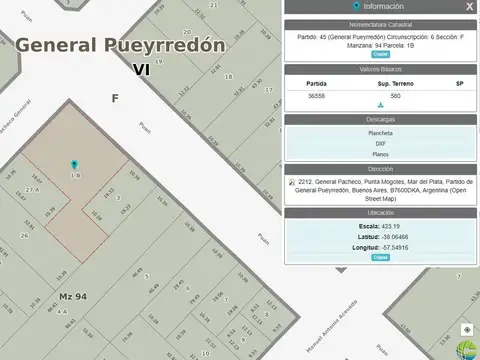Select parcel 10 at the bottom of the map
The image size is (480, 360).
206,353
